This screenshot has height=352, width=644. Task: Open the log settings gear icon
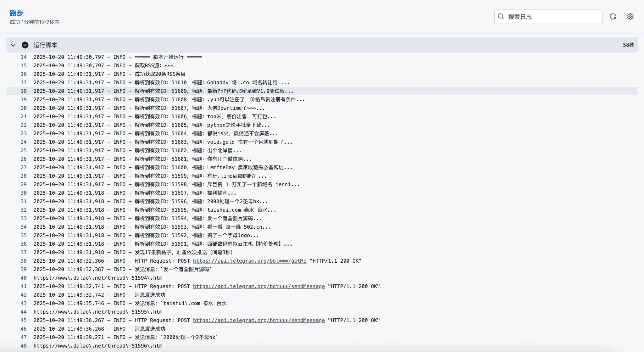click(x=630, y=17)
